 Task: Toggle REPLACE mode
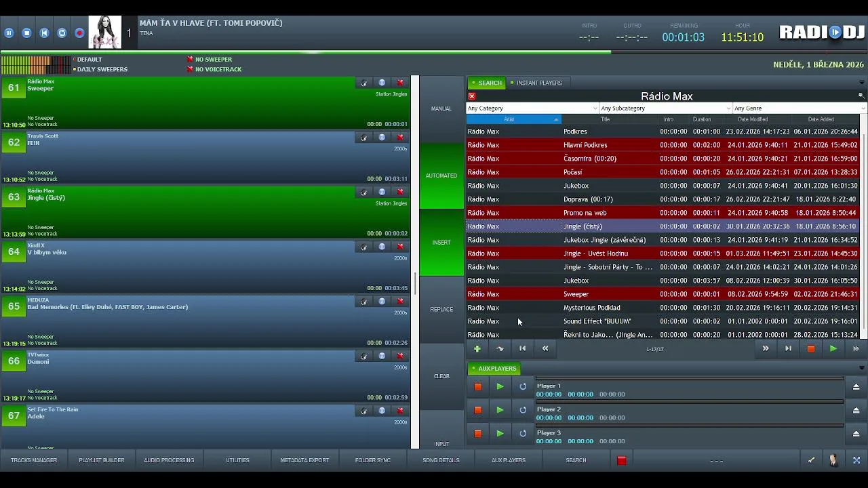click(x=441, y=309)
